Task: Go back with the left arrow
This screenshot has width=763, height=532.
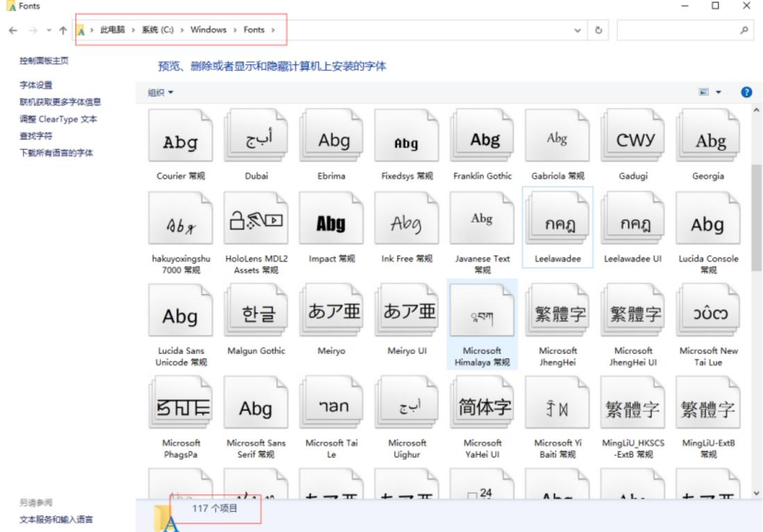Action: click(x=13, y=30)
